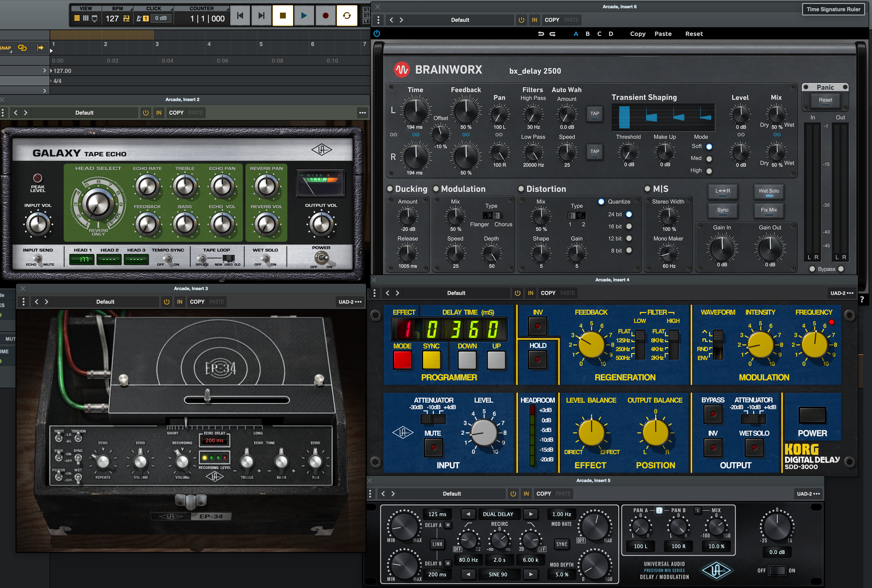Toggle the Modulation section on
Screen dimensions: 872x588
(436, 189)
